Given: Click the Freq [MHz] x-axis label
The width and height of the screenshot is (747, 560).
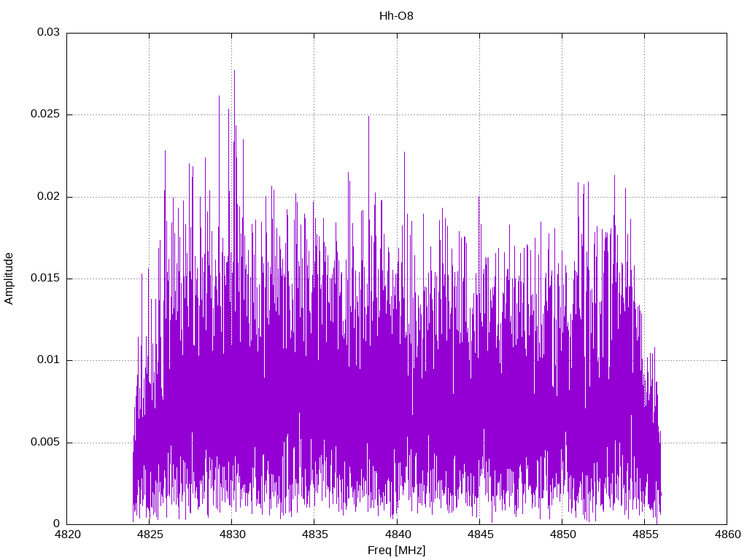Looking at the screenshot, I should coord(396,551).
